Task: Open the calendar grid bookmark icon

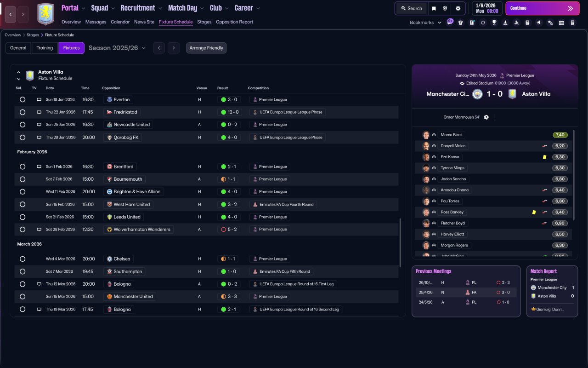Action: pyautogui.click(x=561, y=23)
